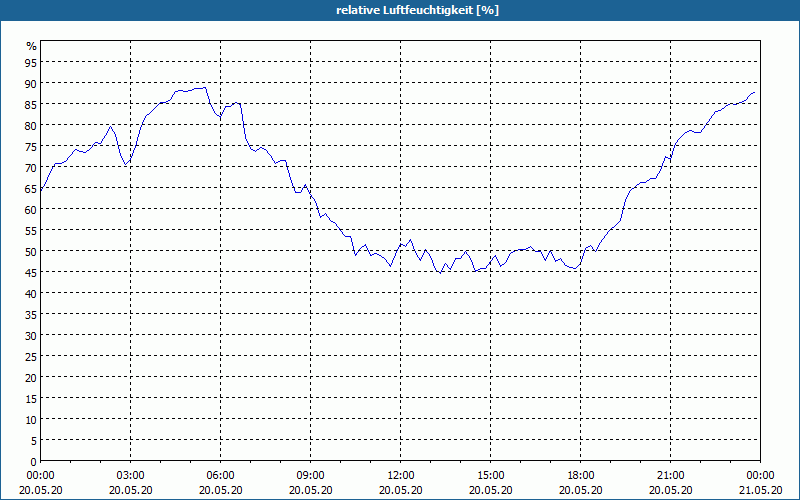Click the 03:00 time label on x-axis
Image resolution: width=800 pixels, height=500 pixels.
tap(131, 476)
